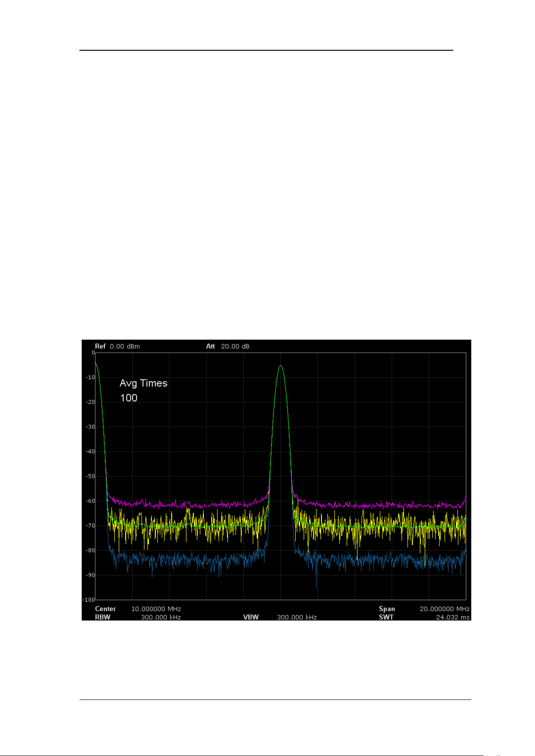Click the -30 amplitude axis label
Screen dimensions: 535x756
(x=90, y=427)
